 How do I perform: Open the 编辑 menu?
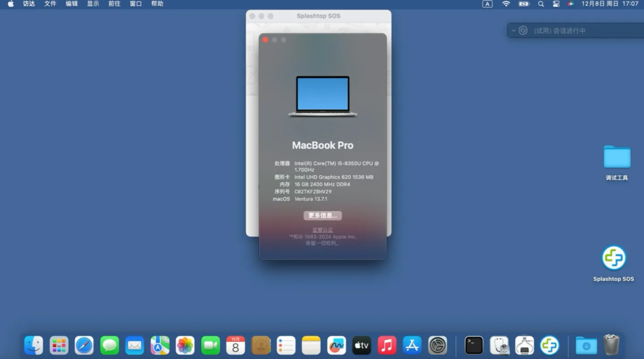72,4
